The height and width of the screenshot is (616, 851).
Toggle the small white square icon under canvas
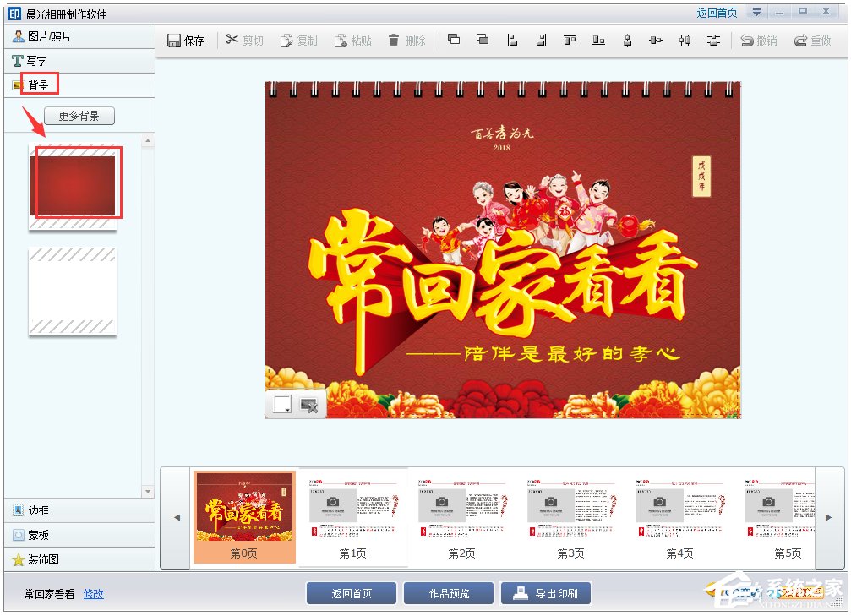pos(282,404)
